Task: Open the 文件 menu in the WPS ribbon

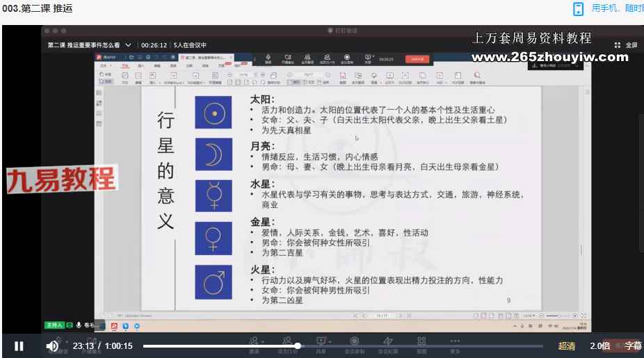Action: 104,65
